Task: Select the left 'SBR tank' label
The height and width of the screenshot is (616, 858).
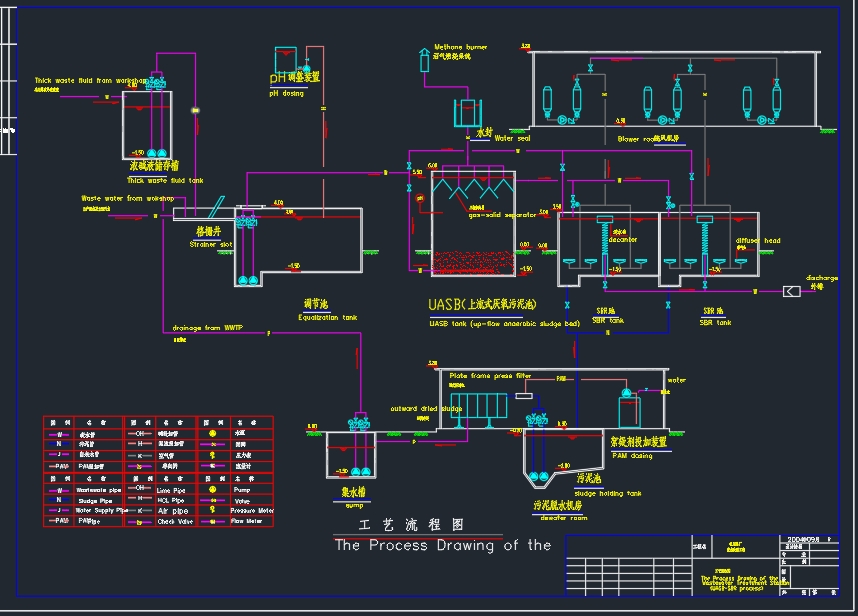Action: [x=608, y=321]
